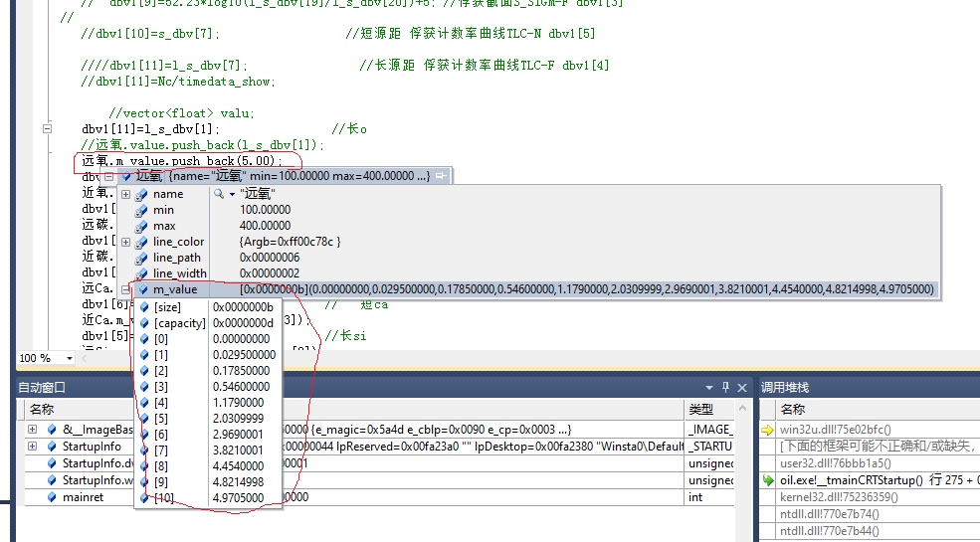The width and height of the screenshot is (980, 542).
Task: Open visualizer dropdown arrow beside magnifier
Action: tap(232, 194)
